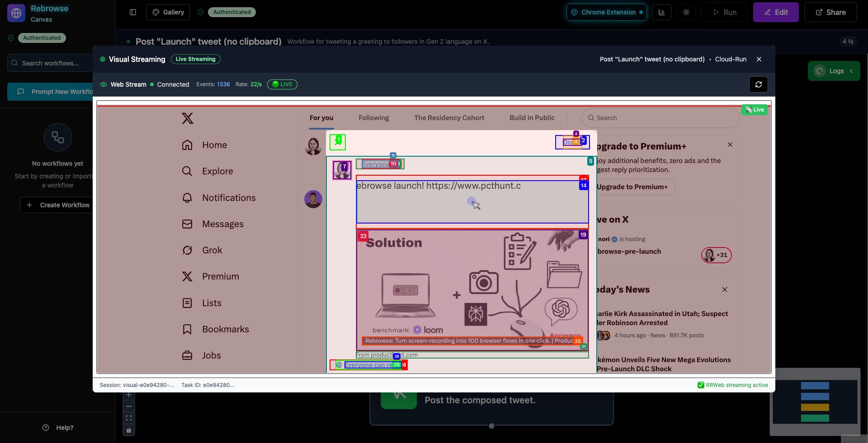Click the Chrome Extension button
The height and width of the screenshot is (443, 868).
pos(606,12)
